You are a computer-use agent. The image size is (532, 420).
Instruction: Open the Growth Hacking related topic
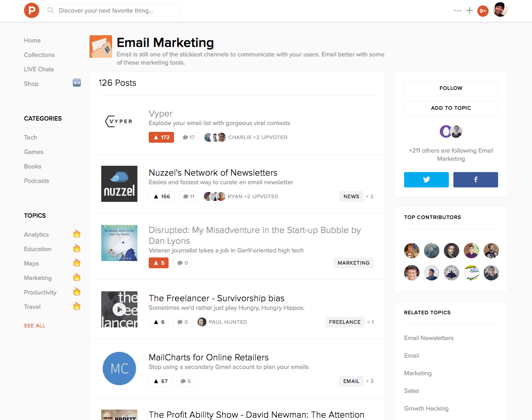pyautogui.click(x=426, y=408)
